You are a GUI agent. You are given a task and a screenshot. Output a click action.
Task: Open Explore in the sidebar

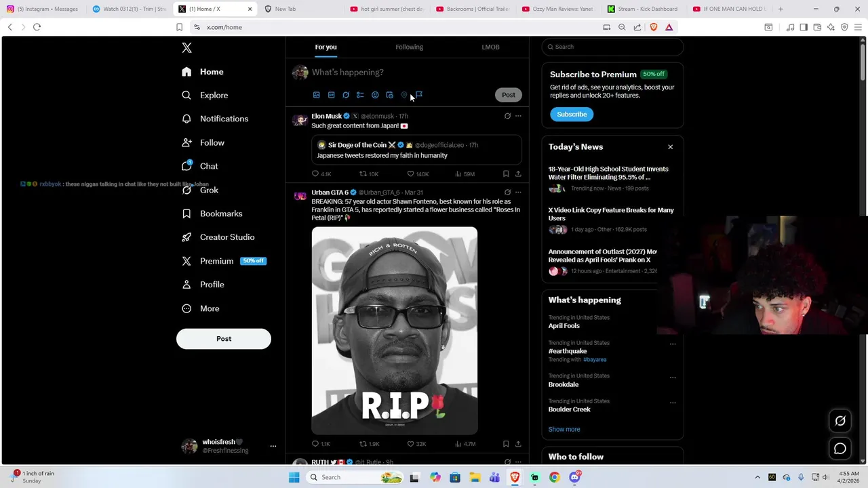pos(205,96)
